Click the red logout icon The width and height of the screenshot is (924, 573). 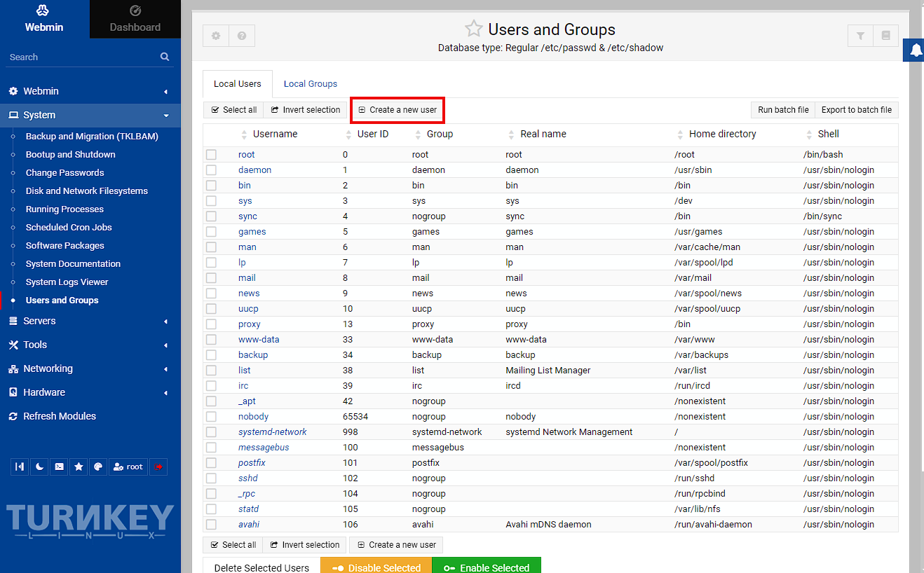click(158, 467)
